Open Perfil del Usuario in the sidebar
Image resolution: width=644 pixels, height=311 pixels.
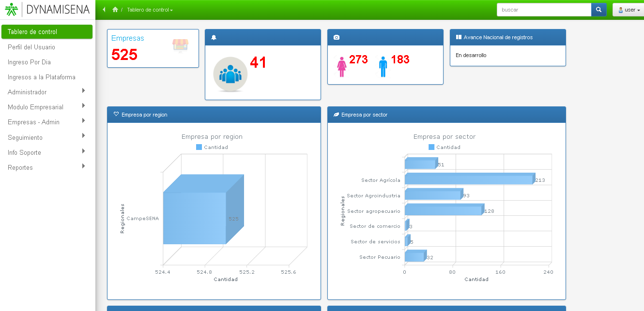[x=31, y=47]
